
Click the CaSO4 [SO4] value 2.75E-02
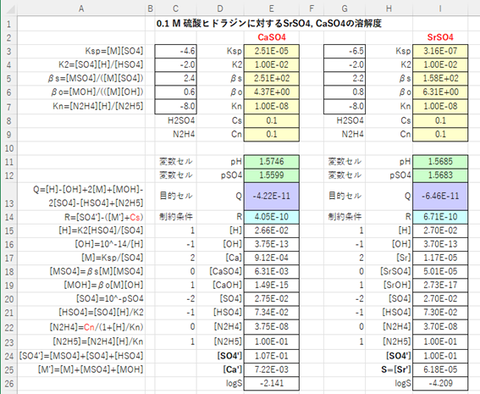coord(271,299)
